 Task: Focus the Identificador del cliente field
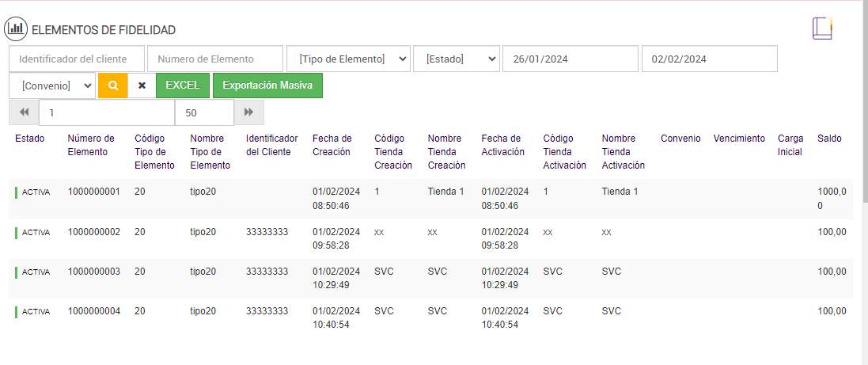pos(77,59)
